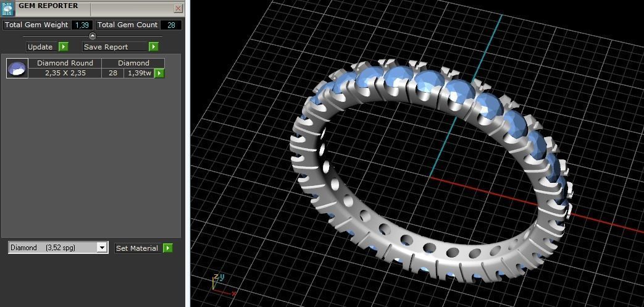Viewport: 644px width, 307px height.
Task: Click the Total Gem Count label
Action: point(128,25)
